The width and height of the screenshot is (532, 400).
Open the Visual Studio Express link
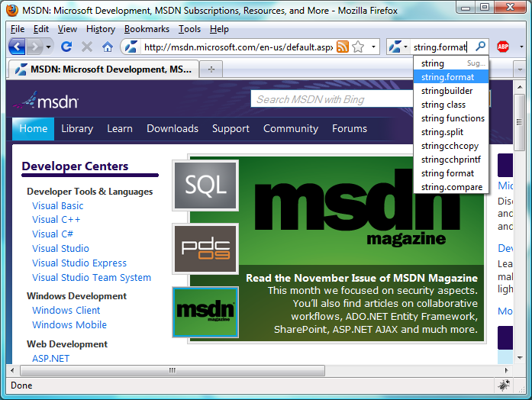click(x=79, y=263)
